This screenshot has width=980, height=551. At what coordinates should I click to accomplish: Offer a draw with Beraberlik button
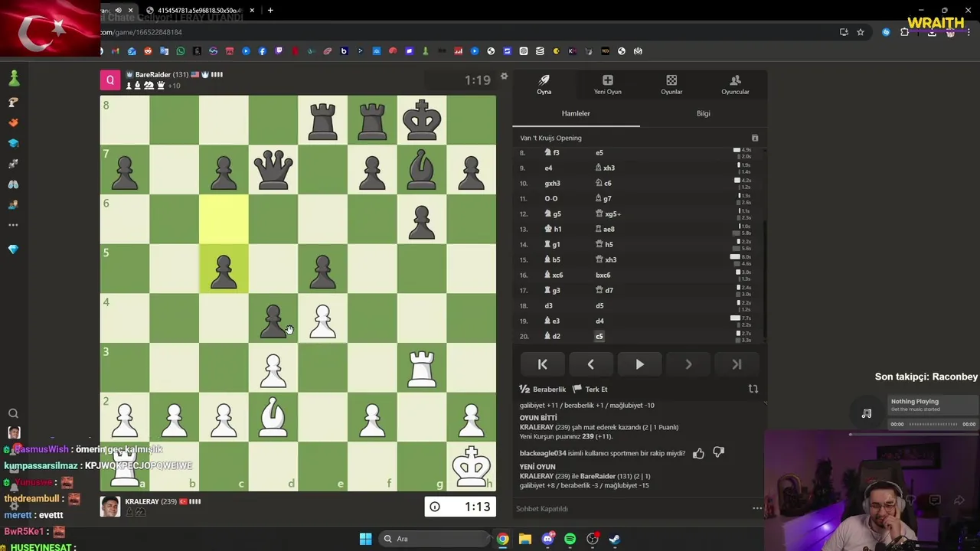543,390
